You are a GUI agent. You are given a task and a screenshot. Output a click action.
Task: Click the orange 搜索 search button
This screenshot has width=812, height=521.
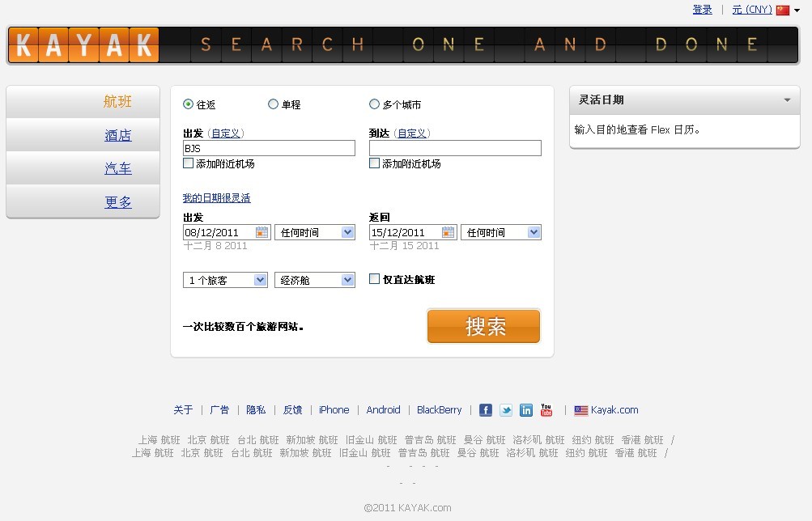483,326
